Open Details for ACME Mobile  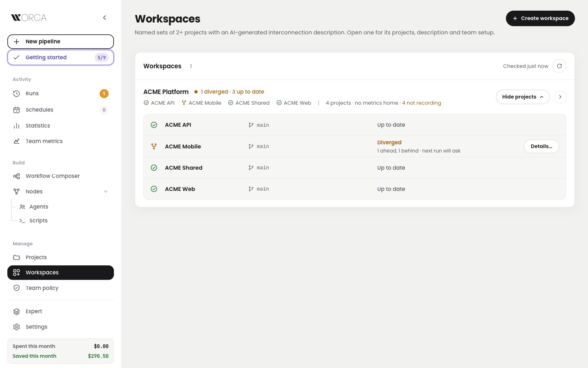[x=541, y=146]
